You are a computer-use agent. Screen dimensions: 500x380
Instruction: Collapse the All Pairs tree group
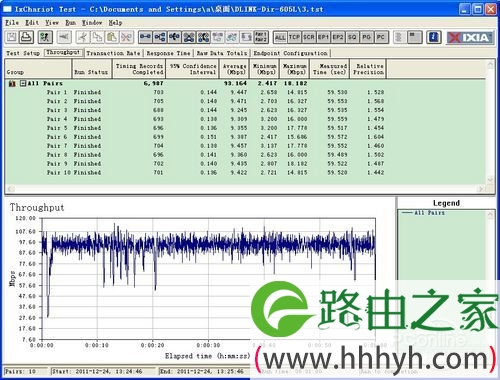(23, 83)
